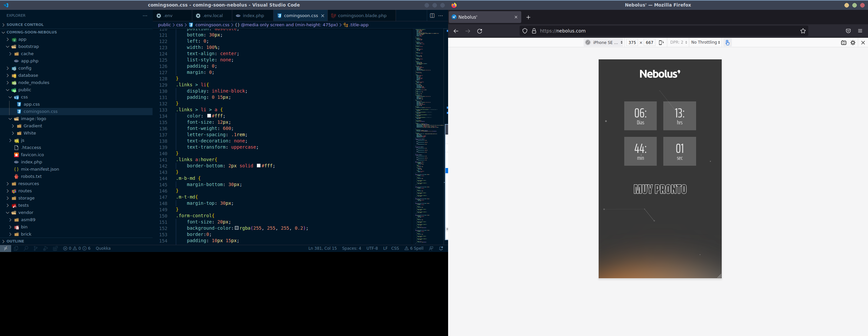This screenshot has width=868, height=336.
Task: Switch to index.php editor tab
Action: pos(253,15)
